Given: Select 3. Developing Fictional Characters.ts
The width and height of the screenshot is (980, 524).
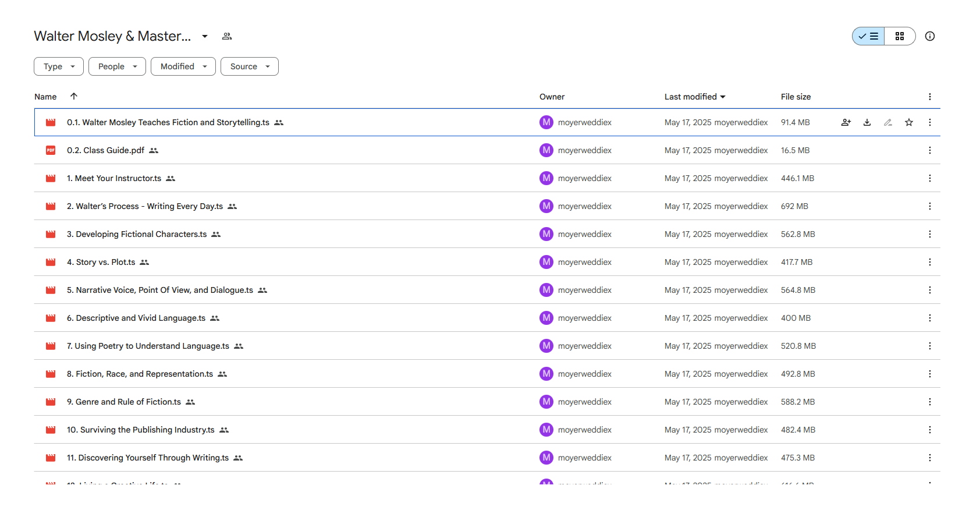Looking at the screenshot, I should coord(487,234).
